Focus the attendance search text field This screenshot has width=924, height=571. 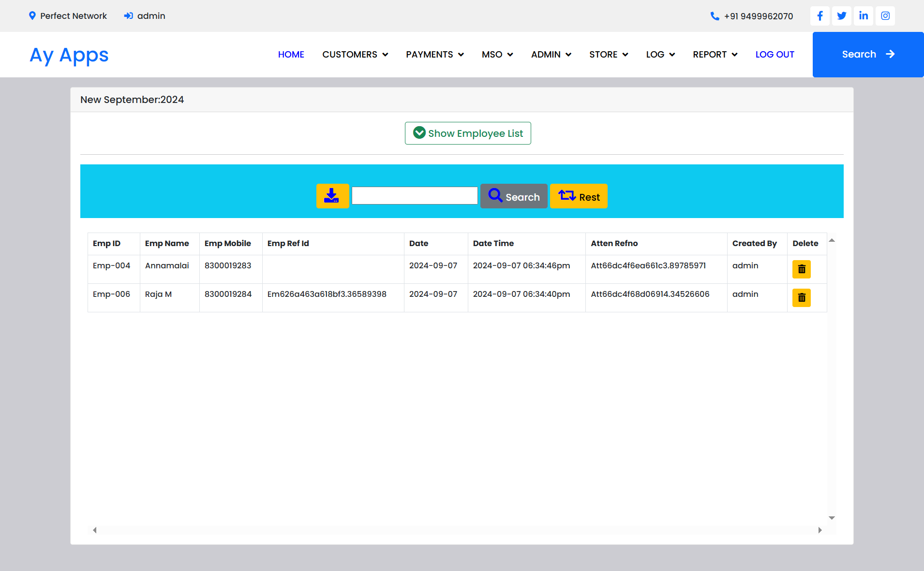pos(415,196)
